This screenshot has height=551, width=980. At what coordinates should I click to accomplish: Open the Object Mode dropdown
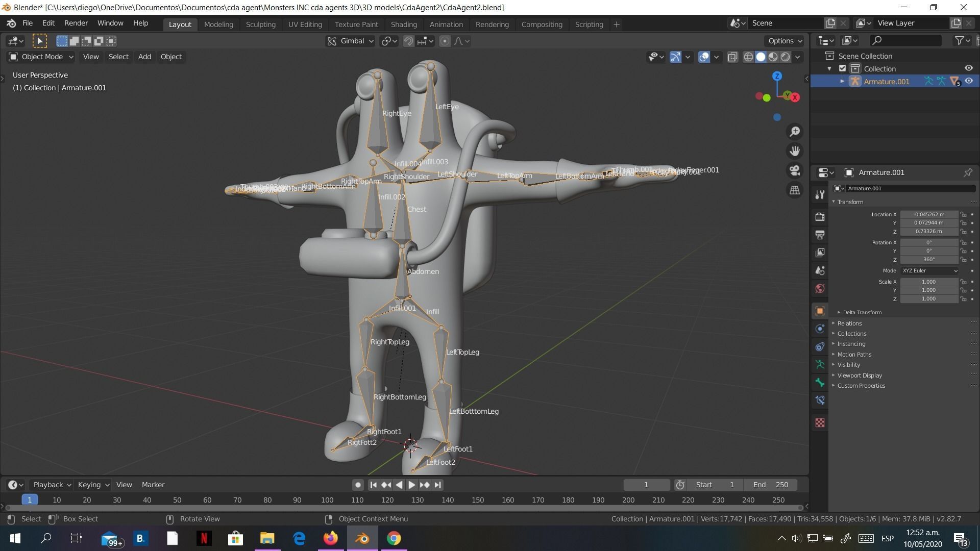point(41,57)
